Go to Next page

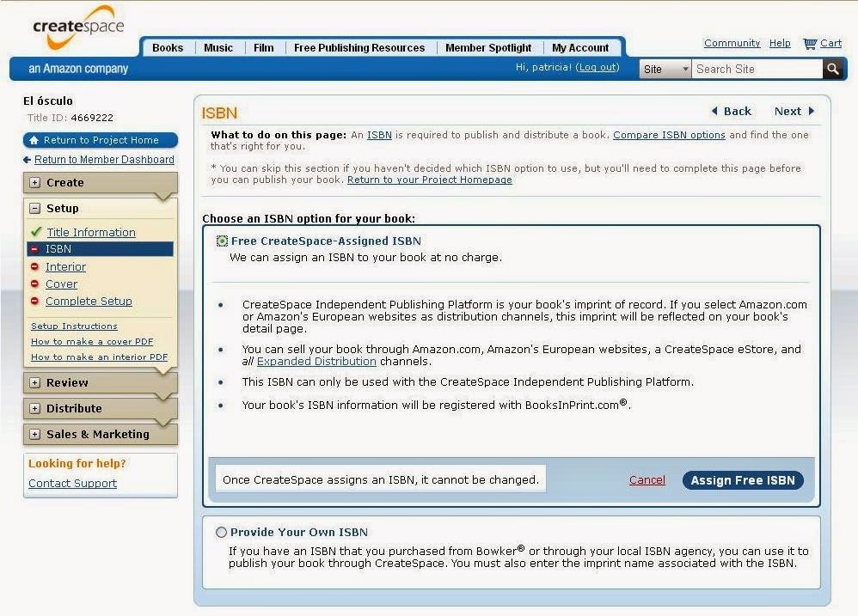[794, 111]
